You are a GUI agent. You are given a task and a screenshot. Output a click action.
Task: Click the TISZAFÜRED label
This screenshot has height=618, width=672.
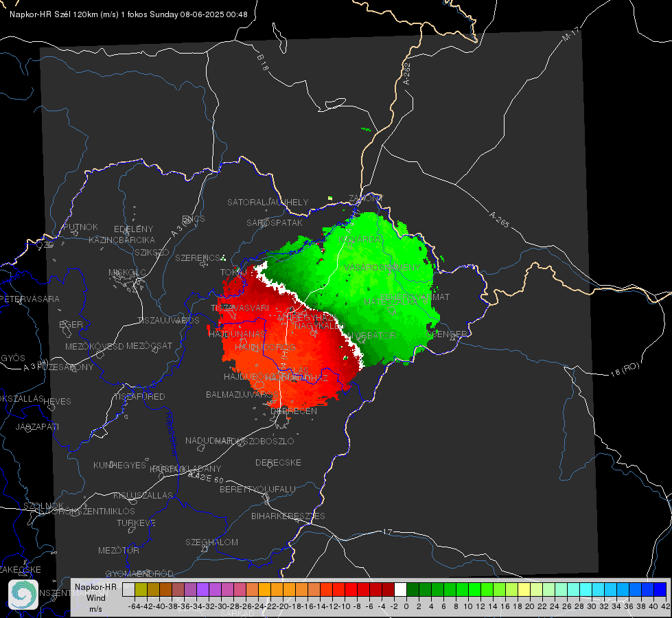[x=139, y=397]
